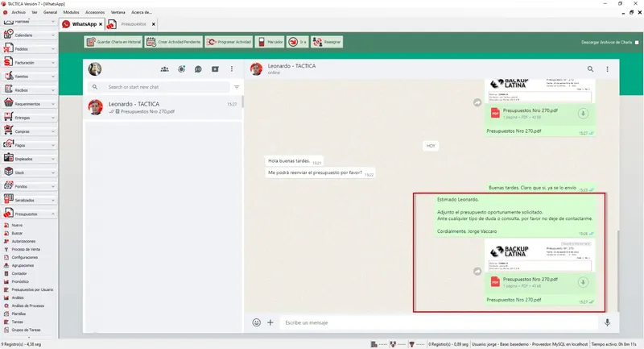Click the chat filter icon
644x349 pixels.
[237, 87]
